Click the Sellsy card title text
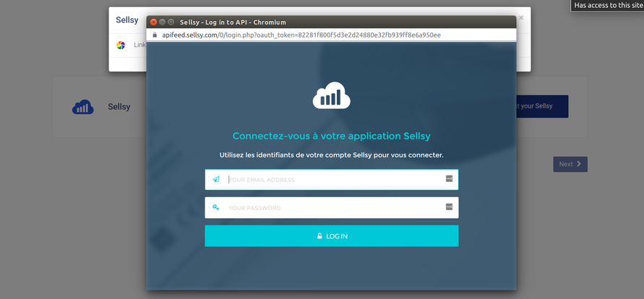644x299 pixels. (x=119, y=107)
